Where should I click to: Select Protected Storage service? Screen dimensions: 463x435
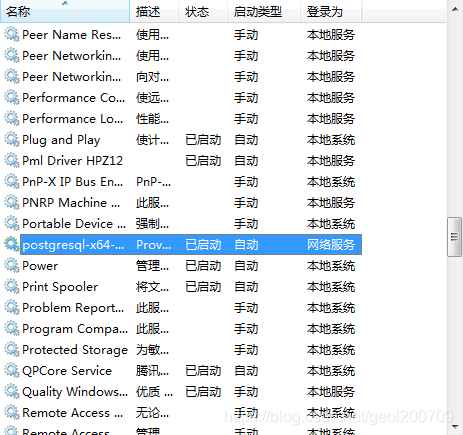coord(75,350)
